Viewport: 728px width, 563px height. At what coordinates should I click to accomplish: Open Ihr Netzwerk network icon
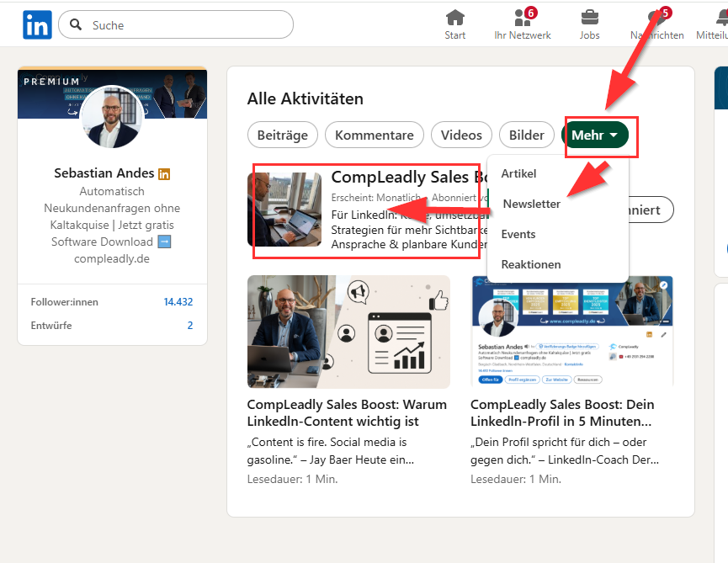tap(522, 19)
